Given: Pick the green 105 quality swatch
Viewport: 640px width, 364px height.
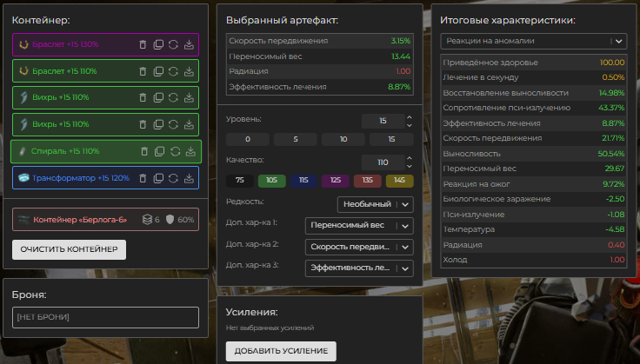Looking at the screenshot, I should (x=272, y=181).
